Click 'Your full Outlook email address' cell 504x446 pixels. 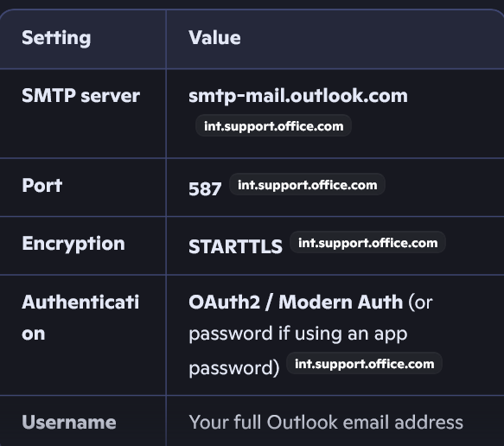coord(326,422)
